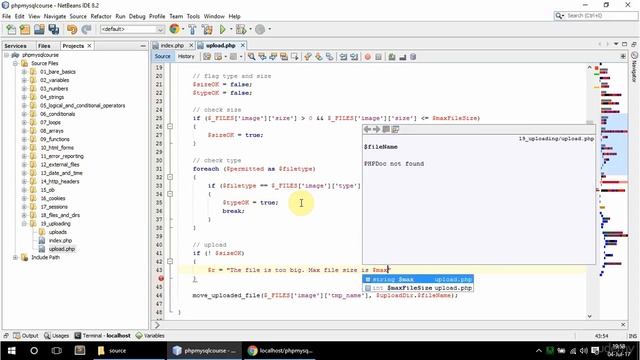640x360 pixels.
Task: Close the upload.php editor tab
Action: 242,45
